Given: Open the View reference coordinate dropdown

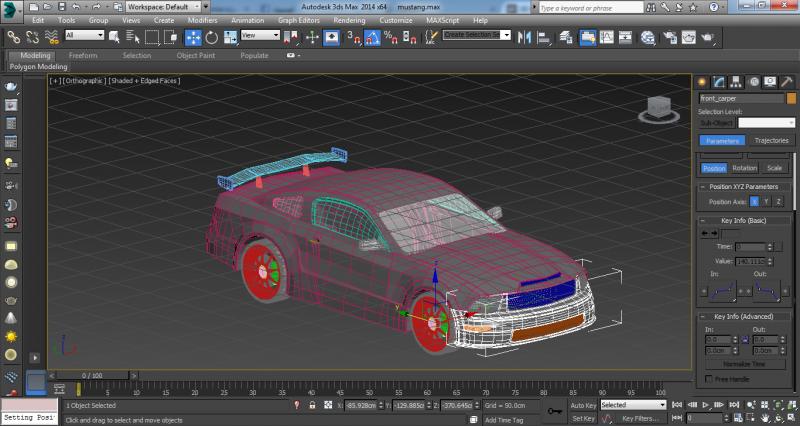Looking at the screenshot, I should click(262, 35).
